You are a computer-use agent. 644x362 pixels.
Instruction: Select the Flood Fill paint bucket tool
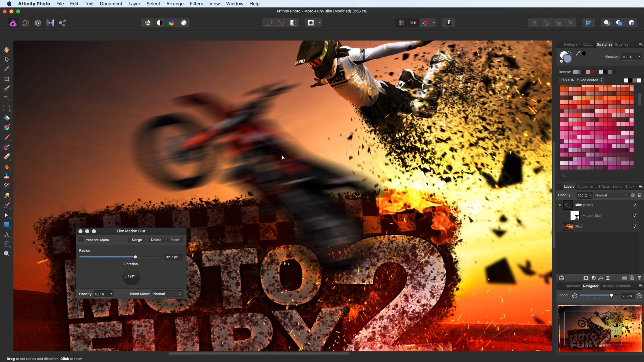7,118
